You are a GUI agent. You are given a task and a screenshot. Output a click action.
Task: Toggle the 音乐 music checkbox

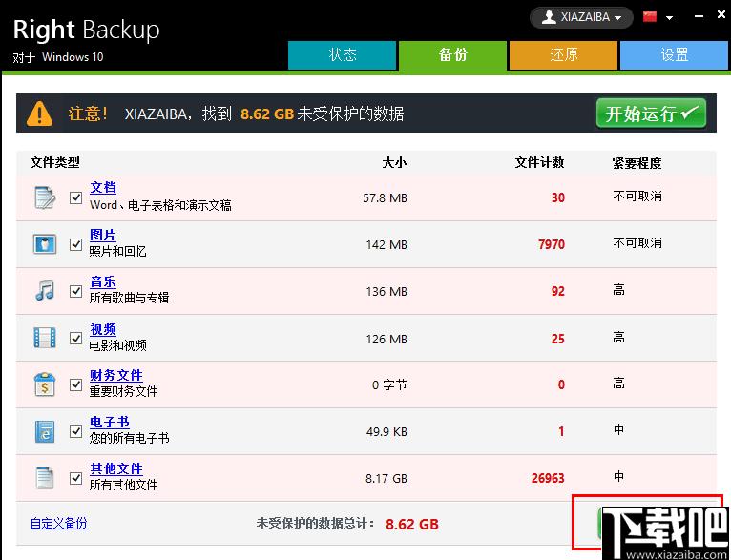75,291
